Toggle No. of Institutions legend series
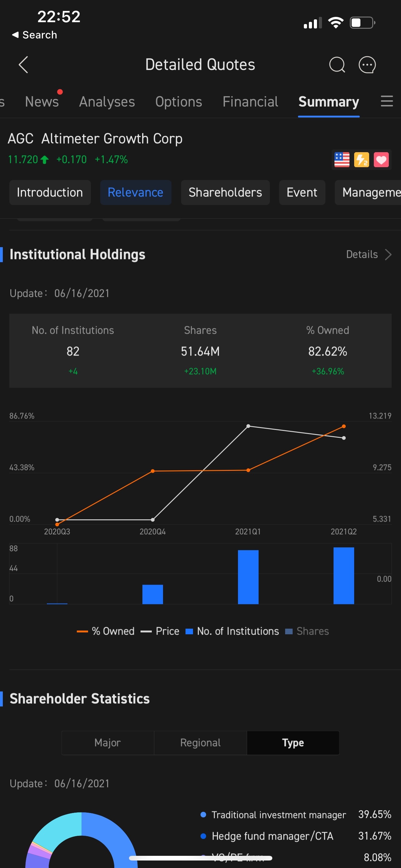Screen dimensions: 401x868 (232, 631)
